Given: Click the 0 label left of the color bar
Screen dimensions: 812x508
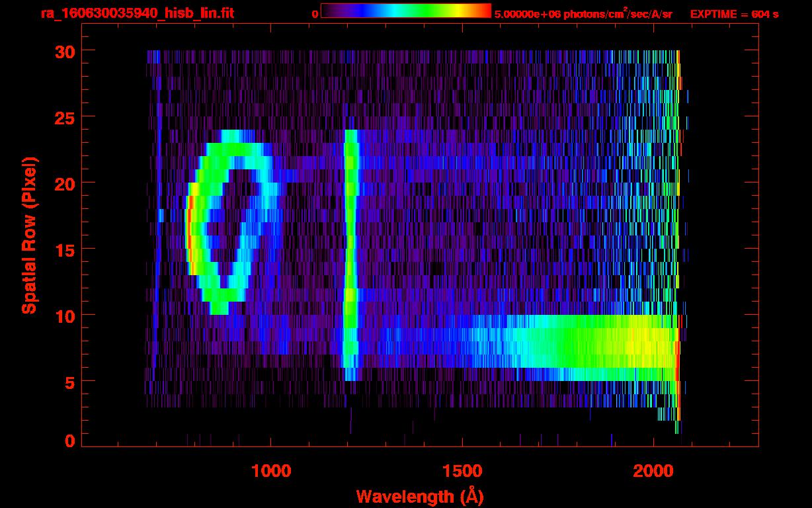Looking at the screenshot, I should pos(315,14).
